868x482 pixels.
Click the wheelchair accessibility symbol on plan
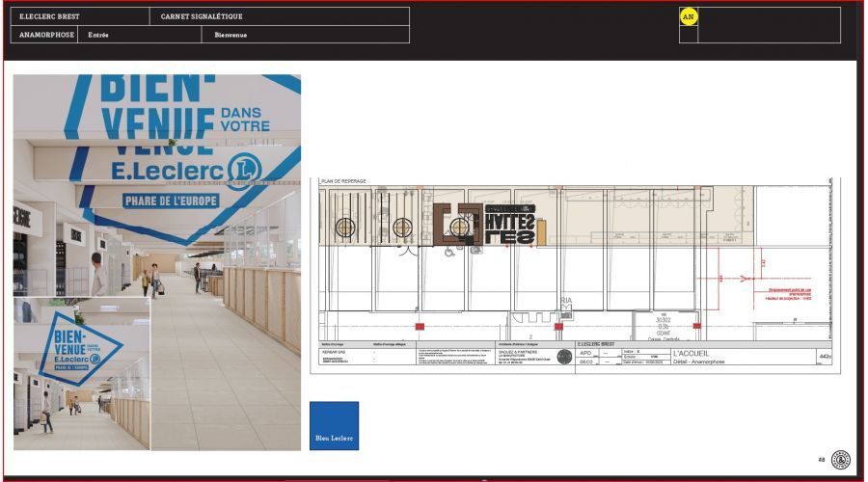pyautogui.click(x=449, y=253)
